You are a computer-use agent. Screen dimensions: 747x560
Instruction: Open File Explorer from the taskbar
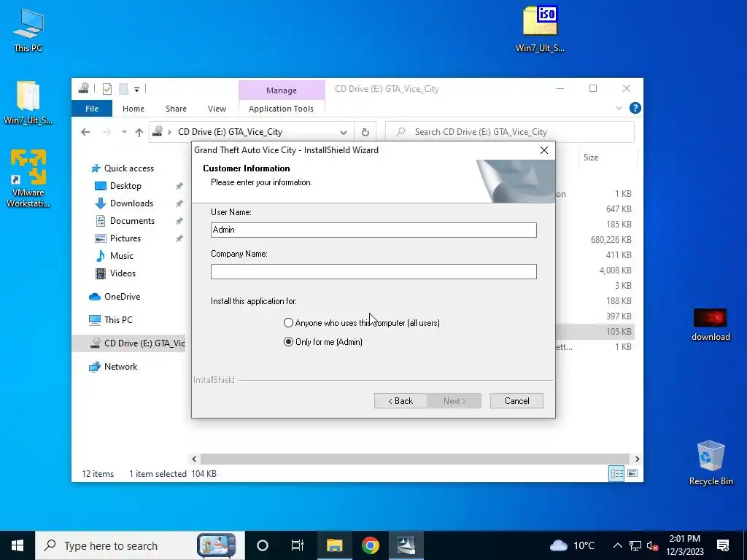[334, 545]
